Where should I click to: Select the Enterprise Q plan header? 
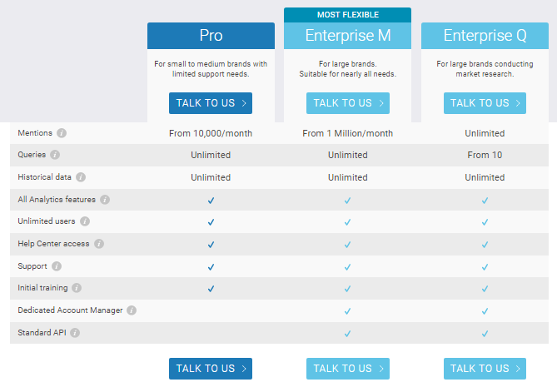click(485, 36)
